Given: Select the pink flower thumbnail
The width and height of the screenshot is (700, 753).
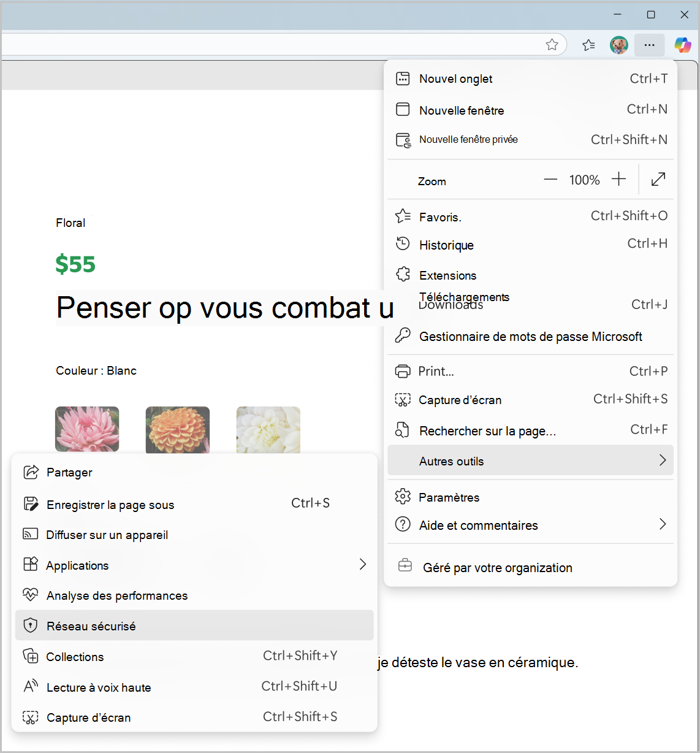Looking at the screenshot, I should (87, 430).
